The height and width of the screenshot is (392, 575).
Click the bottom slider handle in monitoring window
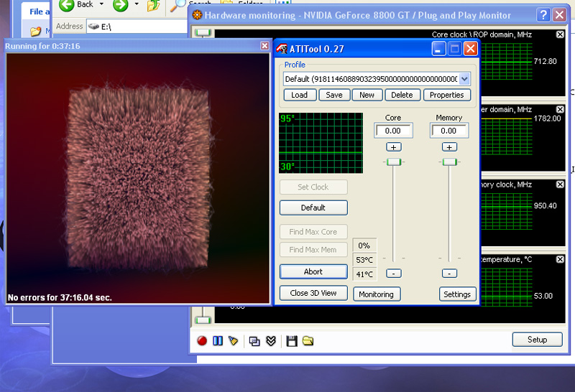point(203,320)
